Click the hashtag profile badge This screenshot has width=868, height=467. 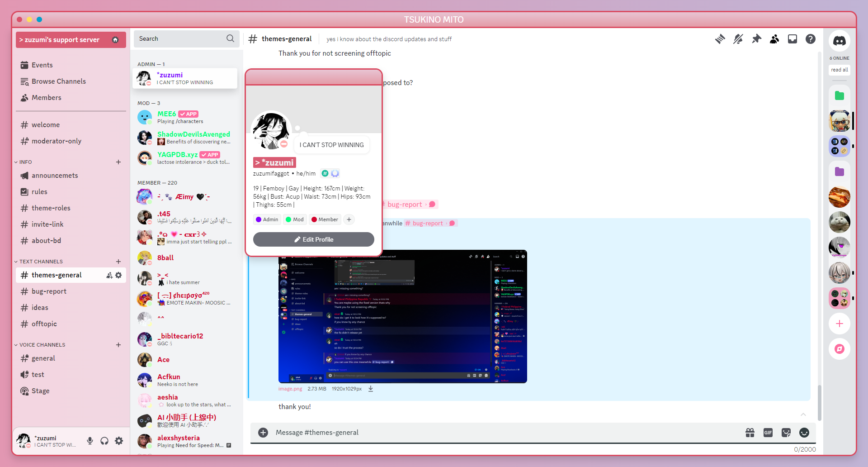[x=325, y=173]
